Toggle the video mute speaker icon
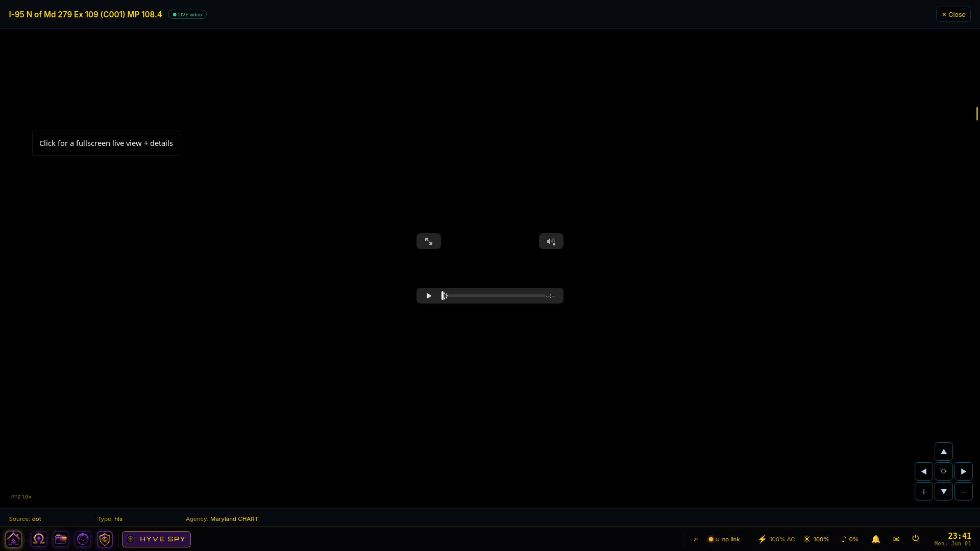This screenshot has height=551, width=980. tap(551, 241)
